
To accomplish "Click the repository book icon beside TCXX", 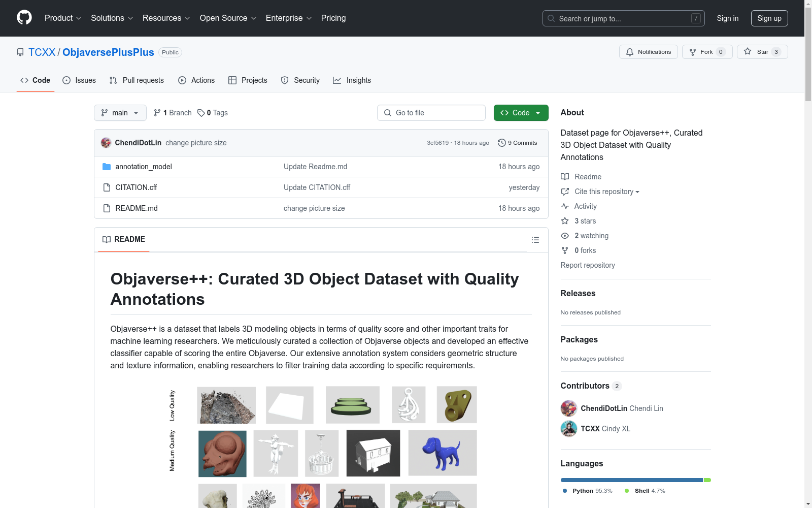I will point(20,52).
